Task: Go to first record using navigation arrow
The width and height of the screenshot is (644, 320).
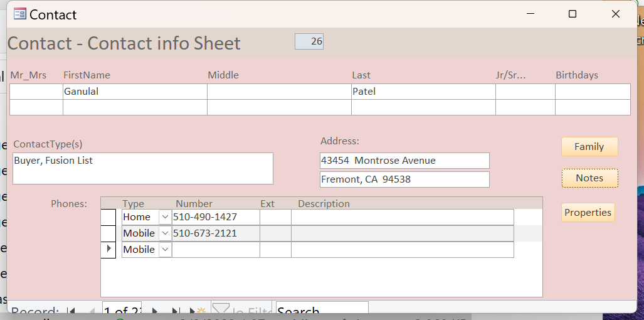Action: (x=71, y=311)
